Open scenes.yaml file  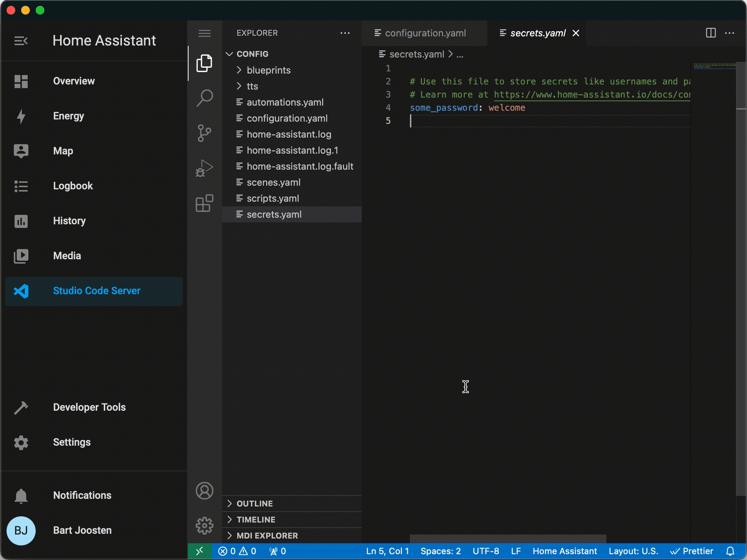(292, 182)
